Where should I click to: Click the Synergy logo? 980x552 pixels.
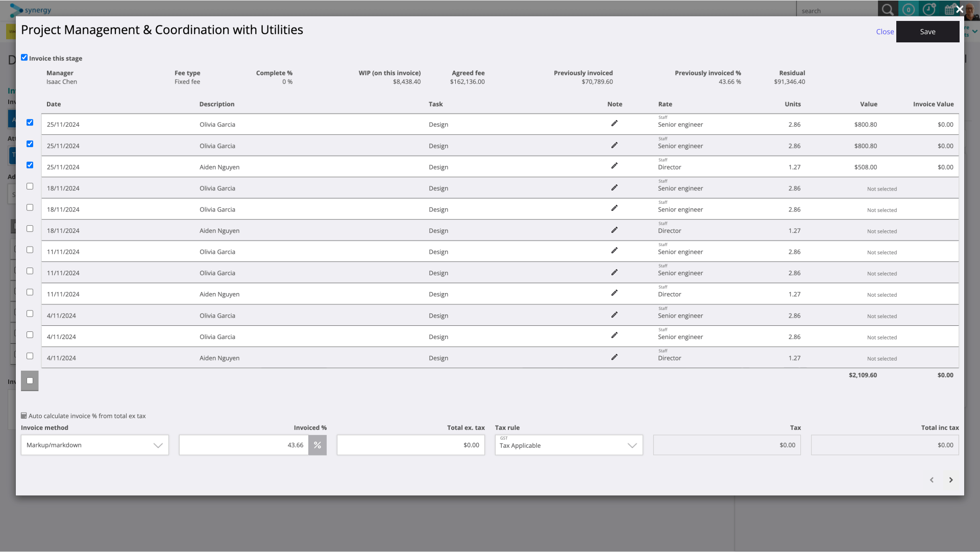(31, 9)
